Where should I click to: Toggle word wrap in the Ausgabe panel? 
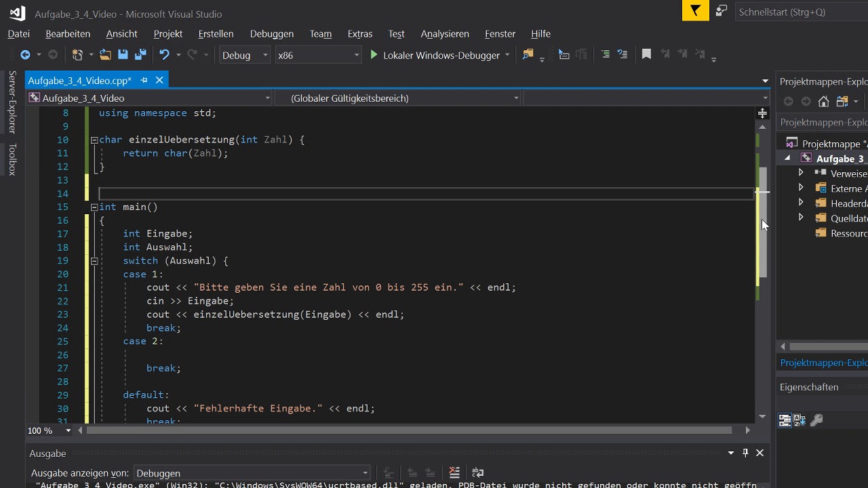(477, 472)
